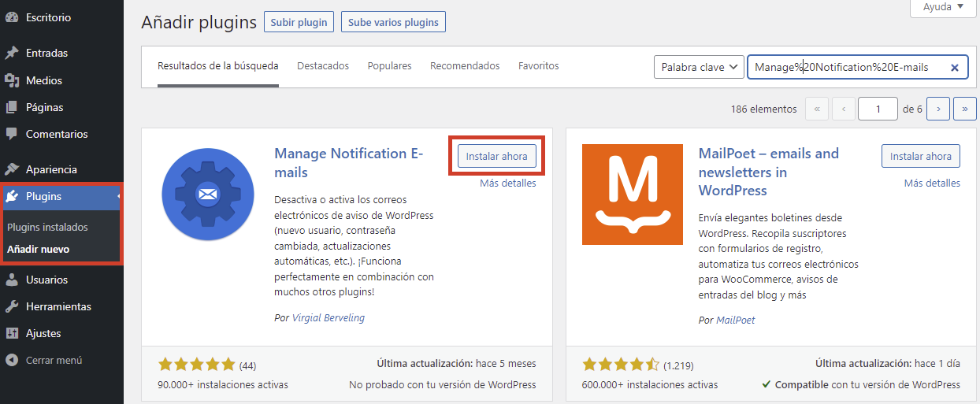Click the first page double-arrow button
The height and width of the screenshot is (404, 980).
817,109
